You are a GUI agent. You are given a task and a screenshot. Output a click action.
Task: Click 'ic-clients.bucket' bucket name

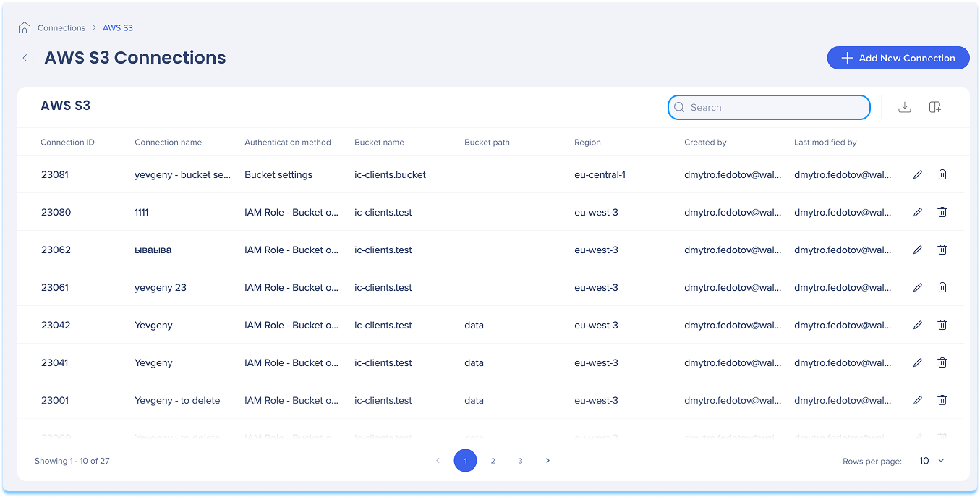390,174
